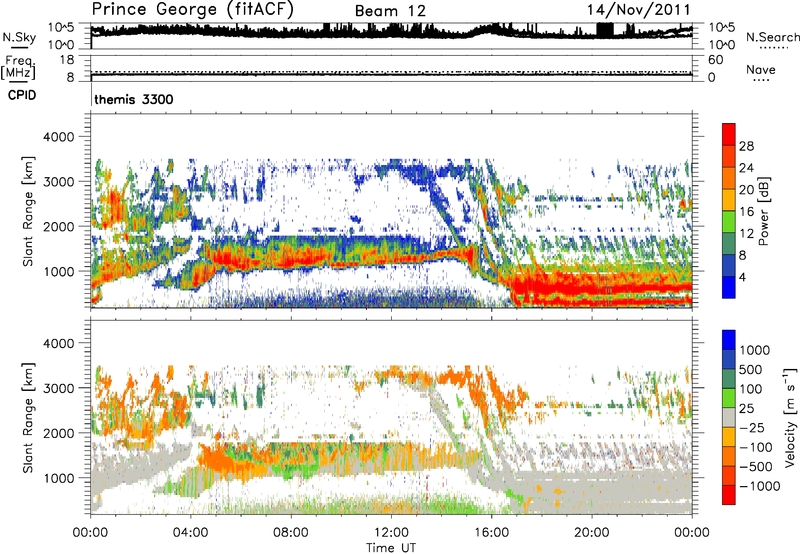Screen dimensions: 800x554
Task: Pick blue Power segment between 4 and 8
Action: point(729,266)
